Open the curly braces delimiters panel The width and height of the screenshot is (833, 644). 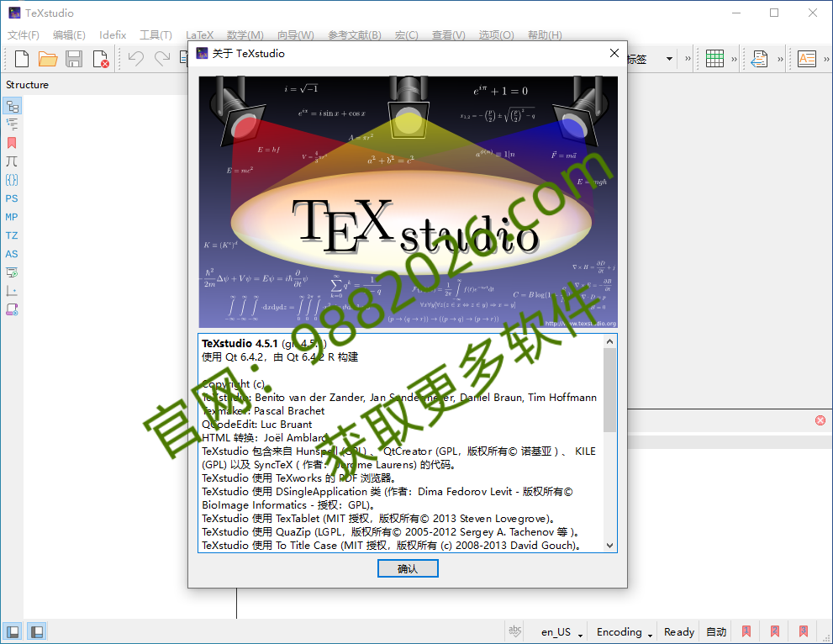click(x=12, y=180)
